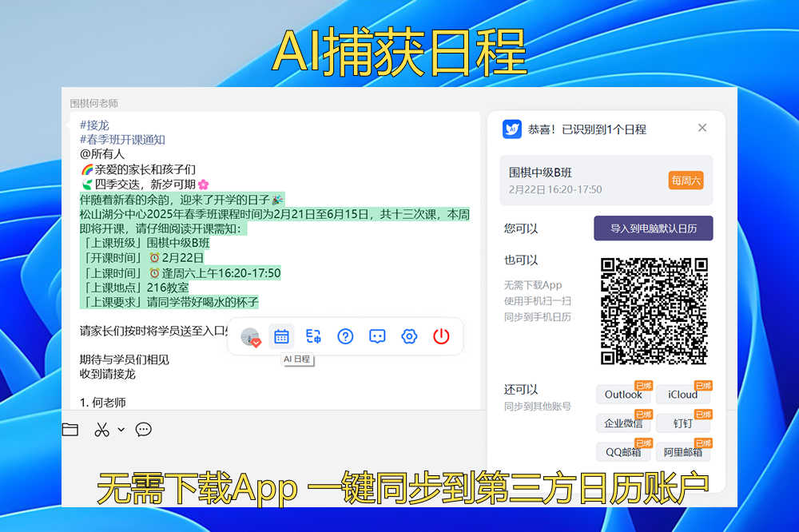Open settings with the gear icon
The height and width of the screenshot is (532, 799).
point(409,336)
